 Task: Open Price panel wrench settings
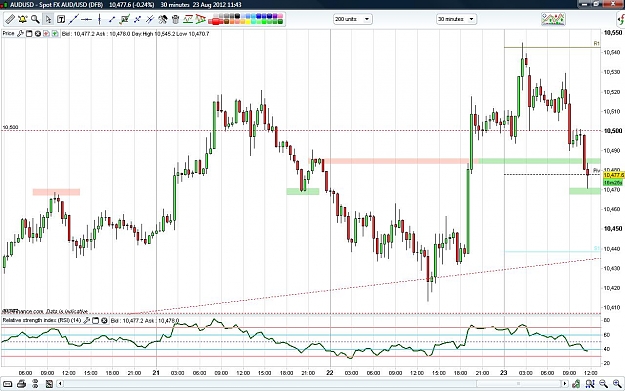20,33
